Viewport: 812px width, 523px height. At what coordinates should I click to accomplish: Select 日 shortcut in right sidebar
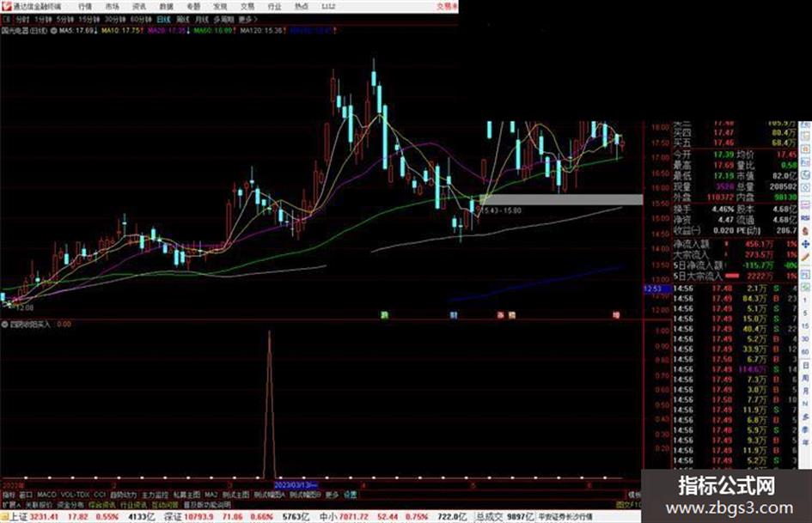tap(805, 366)
